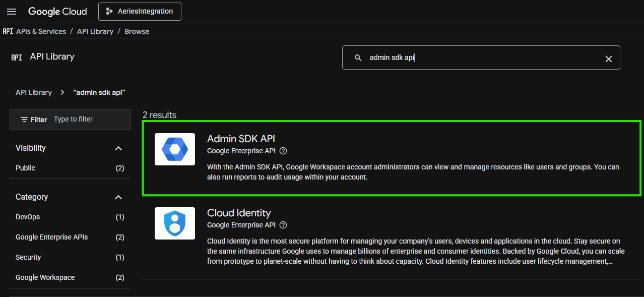Open the API Library breadcrumb in top bar
Viewport: 644px width, 297px height.
[x=95, y=31]
